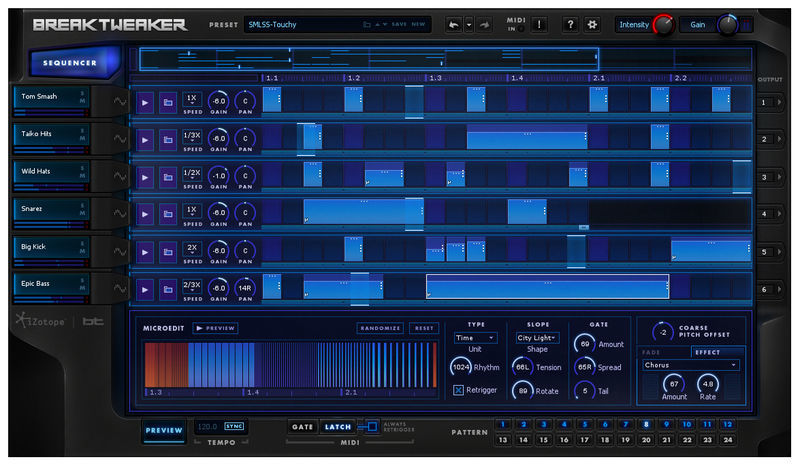800x466 pixels.
Task: Open the Chorus effect dropdown
Action: click(x=690, y=365)
